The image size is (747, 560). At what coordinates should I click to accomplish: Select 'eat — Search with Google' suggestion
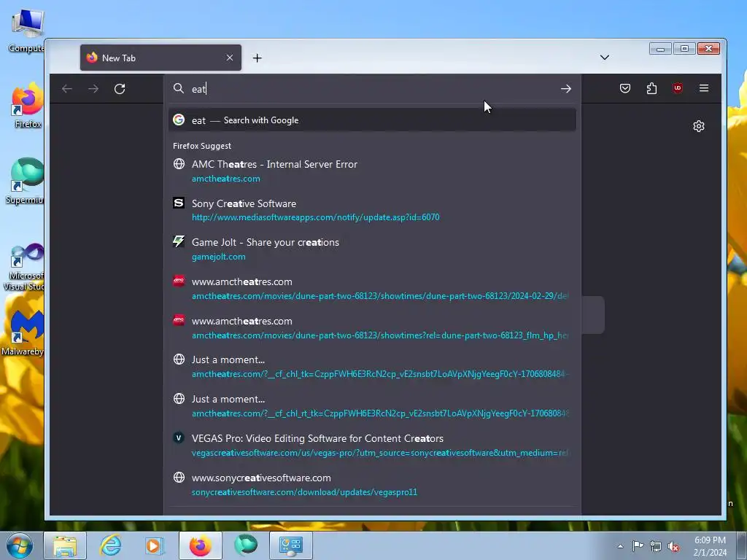[x=372, y=120]
